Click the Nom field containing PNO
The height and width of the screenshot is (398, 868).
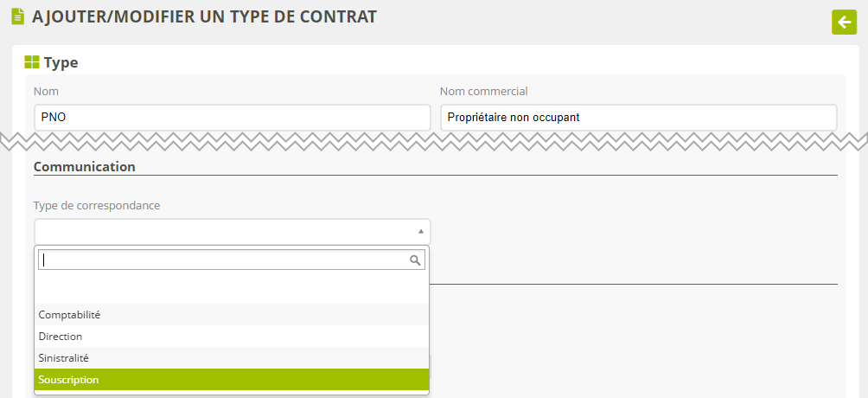[x=232, y=118]
